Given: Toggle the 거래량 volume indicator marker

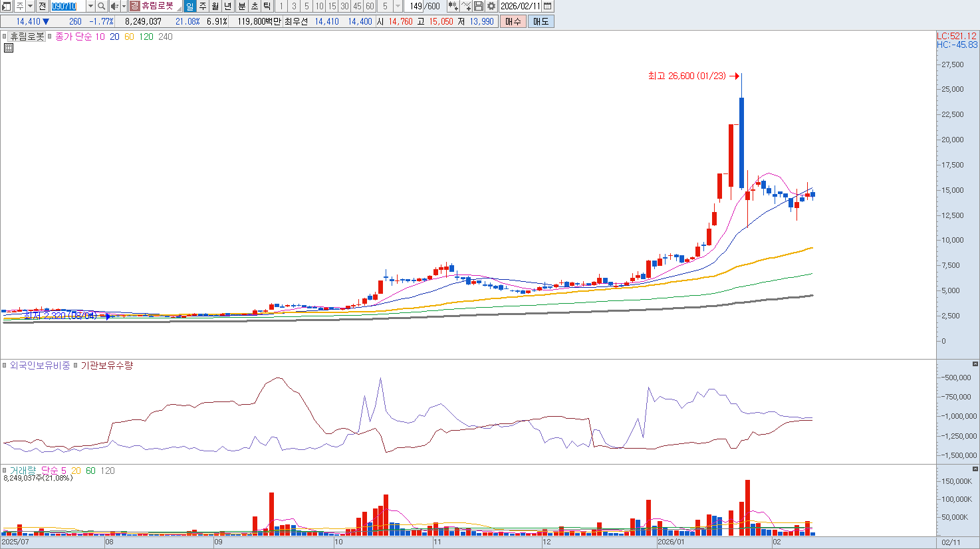Looking at the screenshot, I should tap(5, 471).
